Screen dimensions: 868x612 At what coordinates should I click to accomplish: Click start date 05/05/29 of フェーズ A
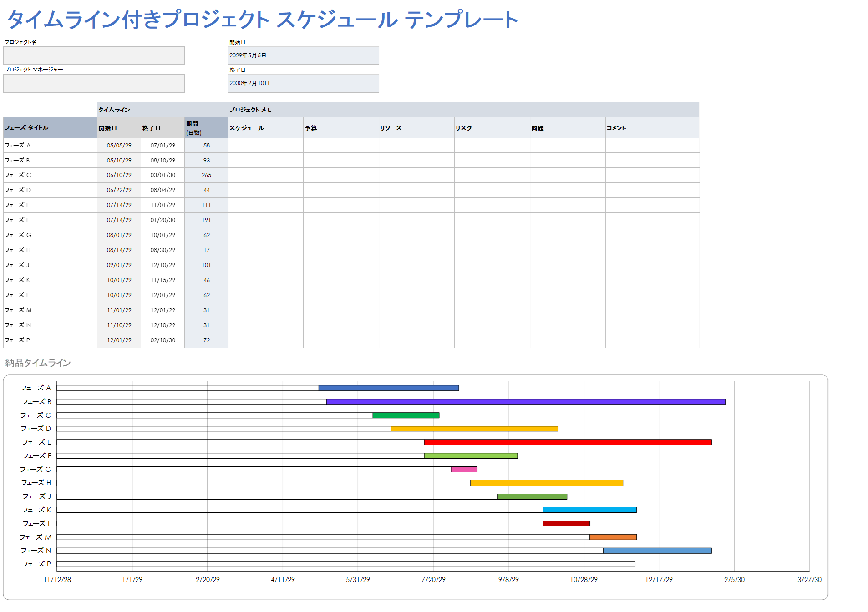[x=119, y=146]
